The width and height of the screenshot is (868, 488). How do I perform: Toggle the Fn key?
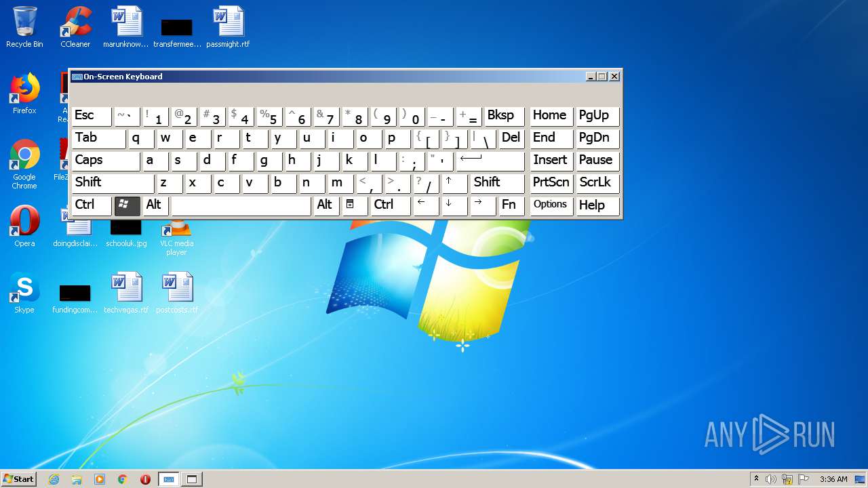point(511,205)
